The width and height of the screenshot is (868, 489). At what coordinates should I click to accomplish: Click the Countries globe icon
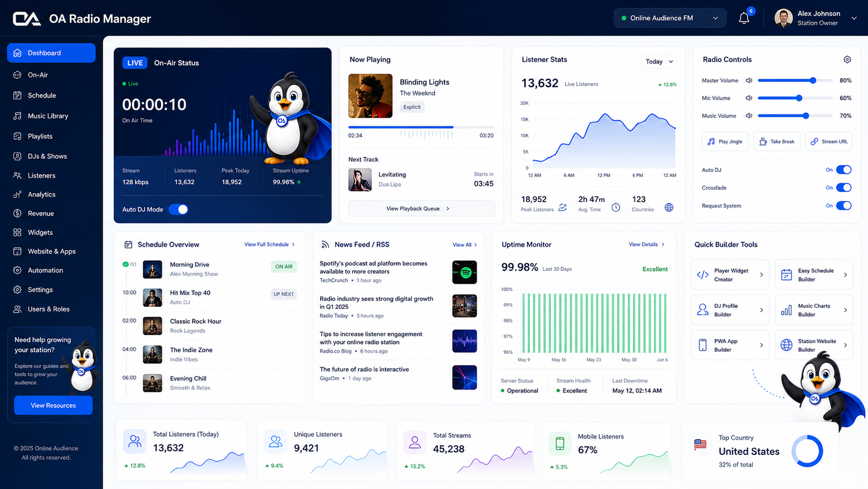point(669,207)
